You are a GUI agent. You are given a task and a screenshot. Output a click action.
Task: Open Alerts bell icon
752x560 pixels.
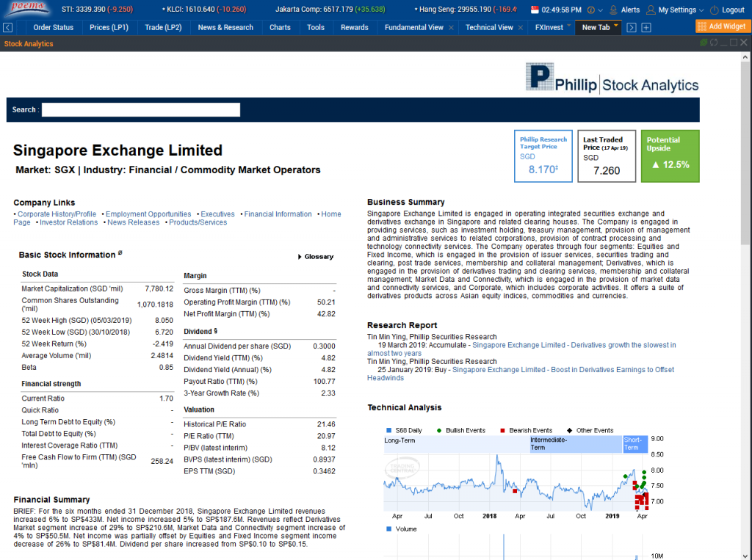coord(613,10)
